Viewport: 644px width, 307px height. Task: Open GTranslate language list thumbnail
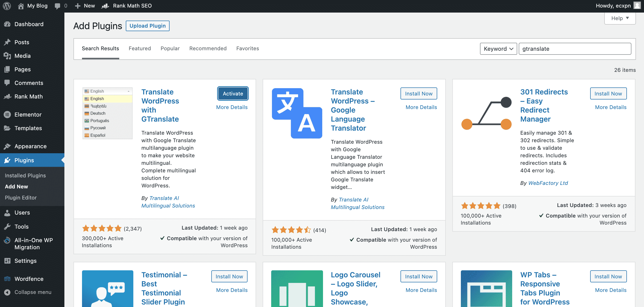[x=107, y=113]
